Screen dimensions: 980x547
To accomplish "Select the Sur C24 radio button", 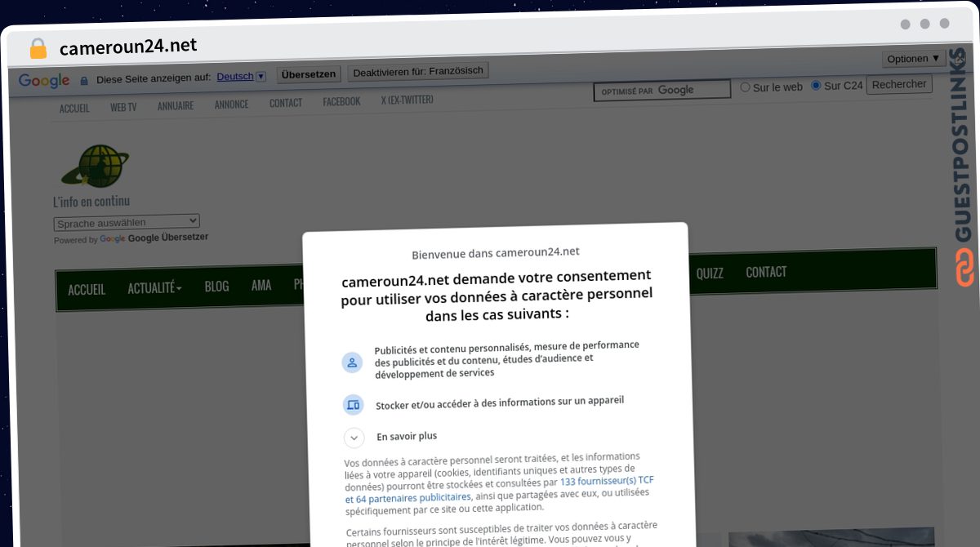I will (816, 86).
